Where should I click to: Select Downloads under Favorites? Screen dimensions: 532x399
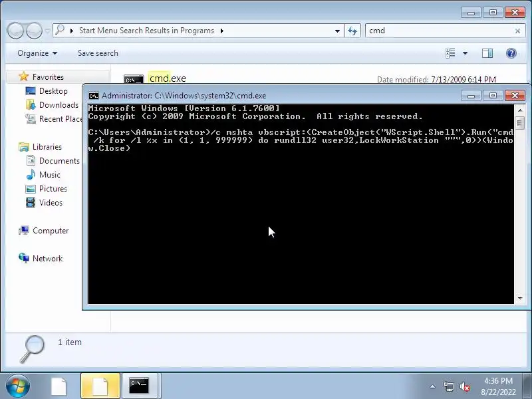coord(59,105)
